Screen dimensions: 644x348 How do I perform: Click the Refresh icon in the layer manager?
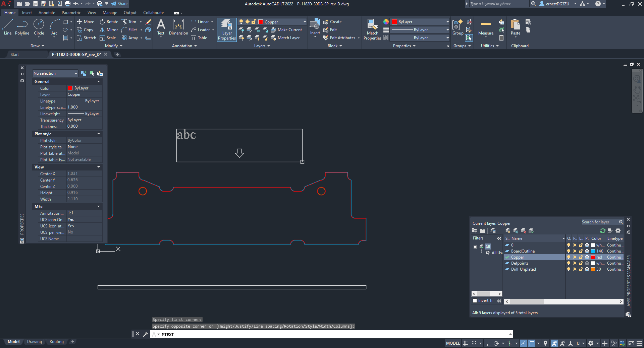603,231
